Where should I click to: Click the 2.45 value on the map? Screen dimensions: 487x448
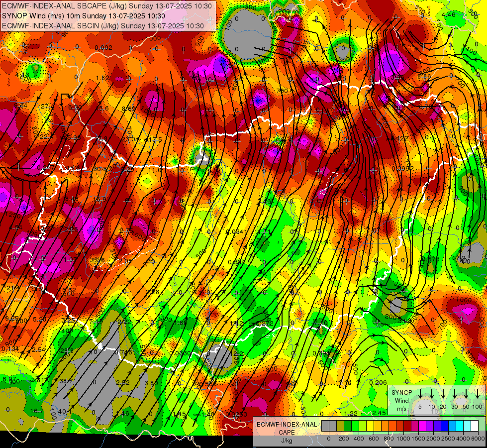click(379, 413)
